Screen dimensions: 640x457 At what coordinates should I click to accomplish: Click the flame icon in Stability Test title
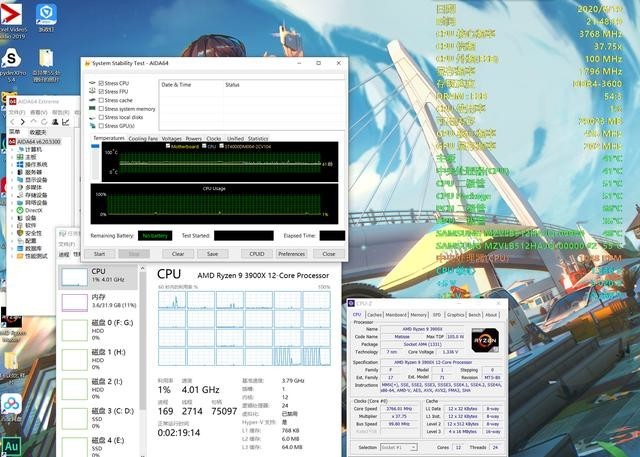pyautogui.click(x=87, y=63)
